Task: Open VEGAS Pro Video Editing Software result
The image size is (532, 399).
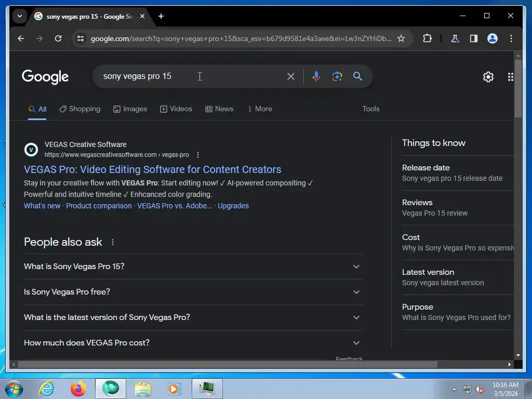Action: [153, 170]
